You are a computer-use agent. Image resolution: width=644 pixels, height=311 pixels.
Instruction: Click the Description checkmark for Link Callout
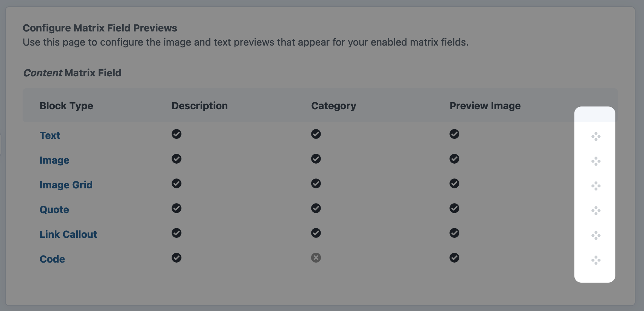(177, 233)
